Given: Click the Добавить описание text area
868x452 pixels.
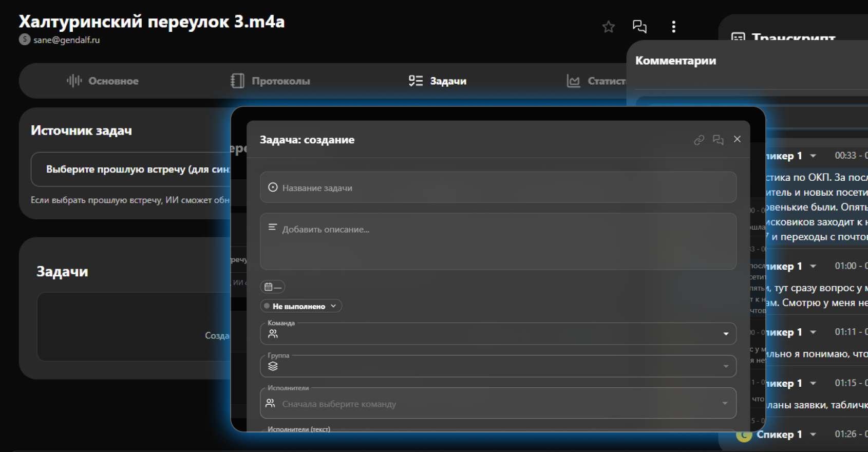Looking at the screenshot, I should pos(498,241).
